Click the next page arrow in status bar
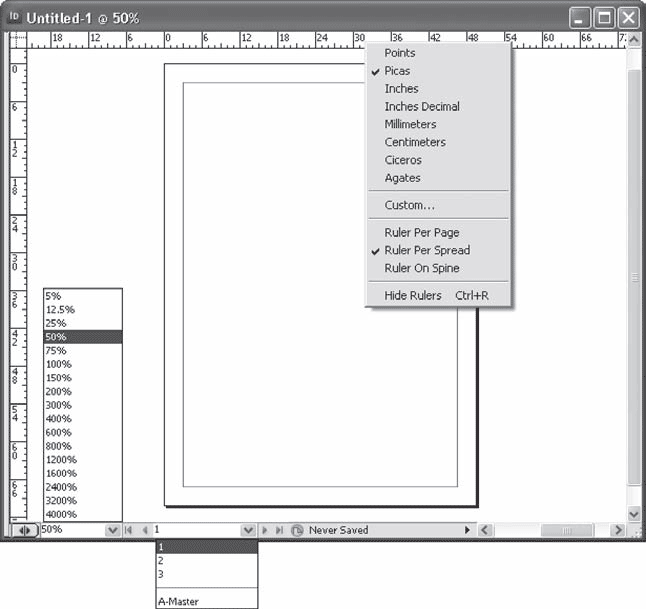Image resolution: width=646 pixels, height=609 pixels. click(265, 530)
